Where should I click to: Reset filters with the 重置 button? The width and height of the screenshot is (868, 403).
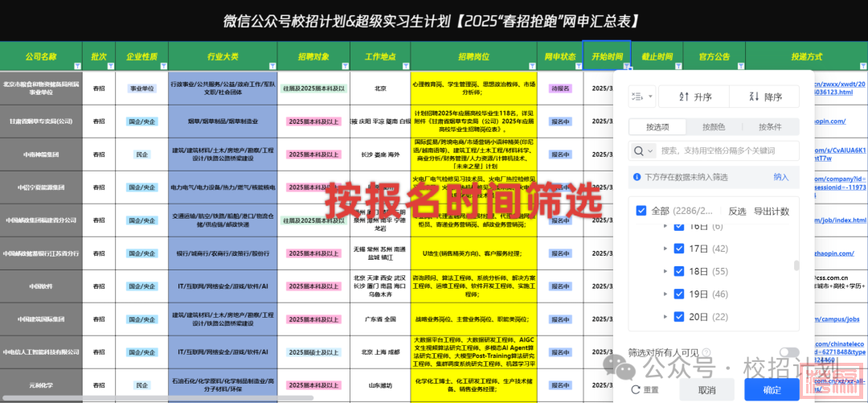645,390
